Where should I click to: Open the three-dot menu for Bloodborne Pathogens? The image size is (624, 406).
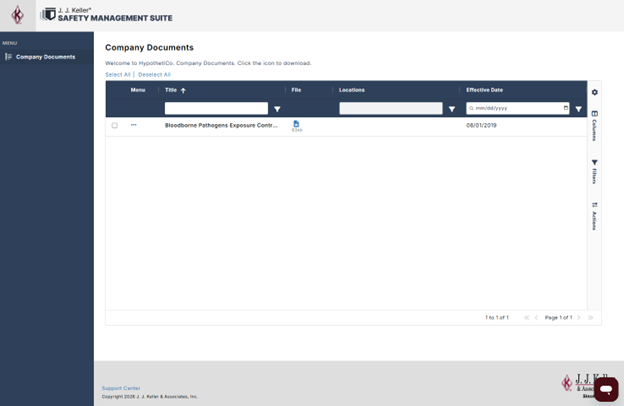click(134, 125)
